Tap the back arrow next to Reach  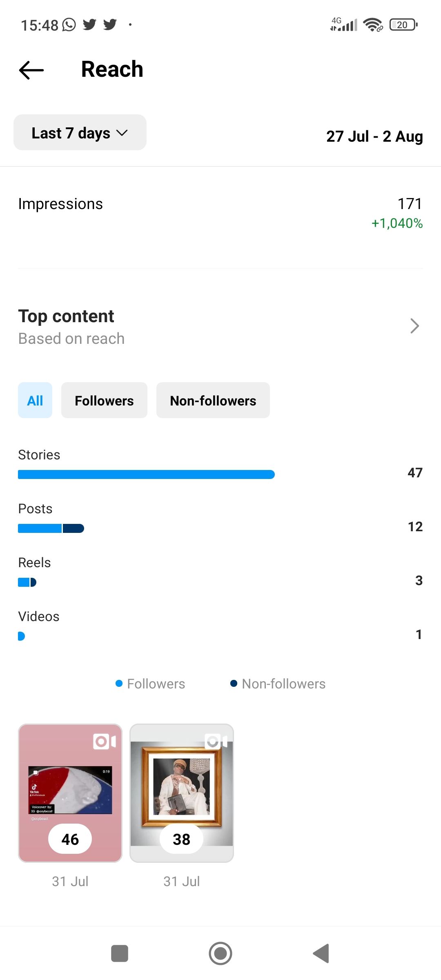tap(31, 69)
